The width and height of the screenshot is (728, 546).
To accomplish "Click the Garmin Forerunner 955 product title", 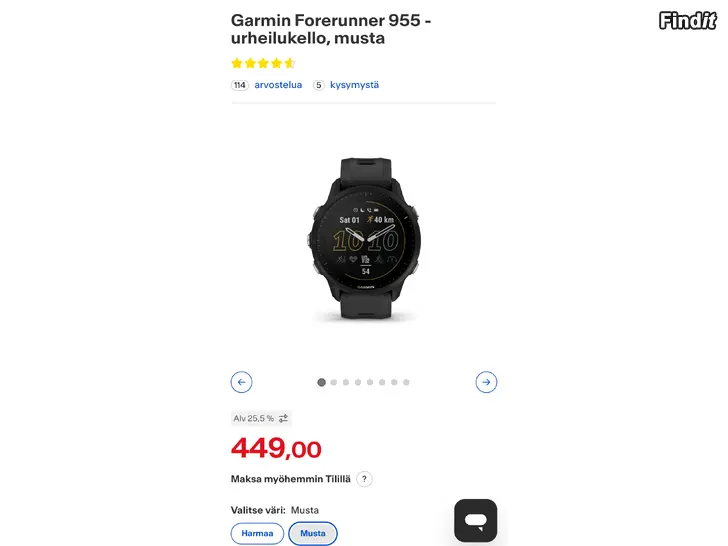I will (x=331, y=29).
